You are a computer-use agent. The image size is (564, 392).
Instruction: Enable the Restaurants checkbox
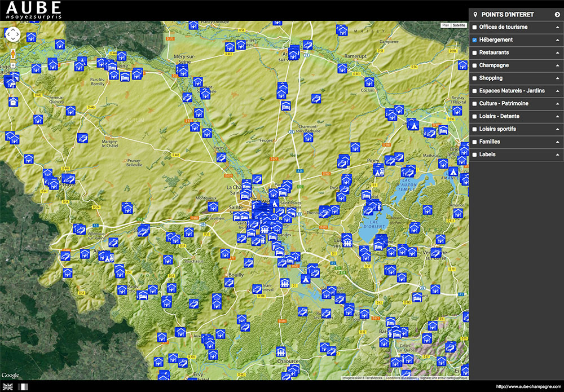pyautogui.click(x=475, y=52)
